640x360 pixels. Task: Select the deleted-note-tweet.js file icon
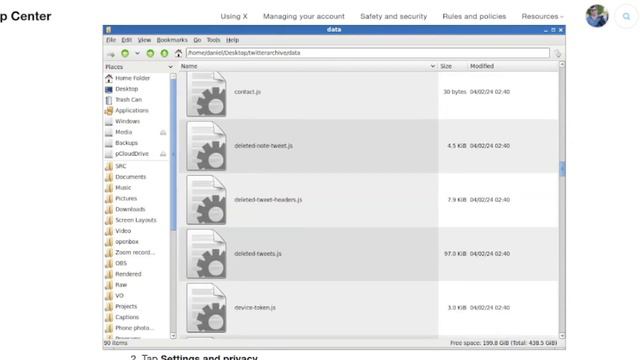click(x=207, y=146)
